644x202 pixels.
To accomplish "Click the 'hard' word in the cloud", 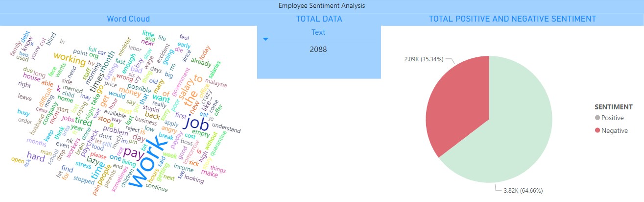I will (x=35, y=157).
